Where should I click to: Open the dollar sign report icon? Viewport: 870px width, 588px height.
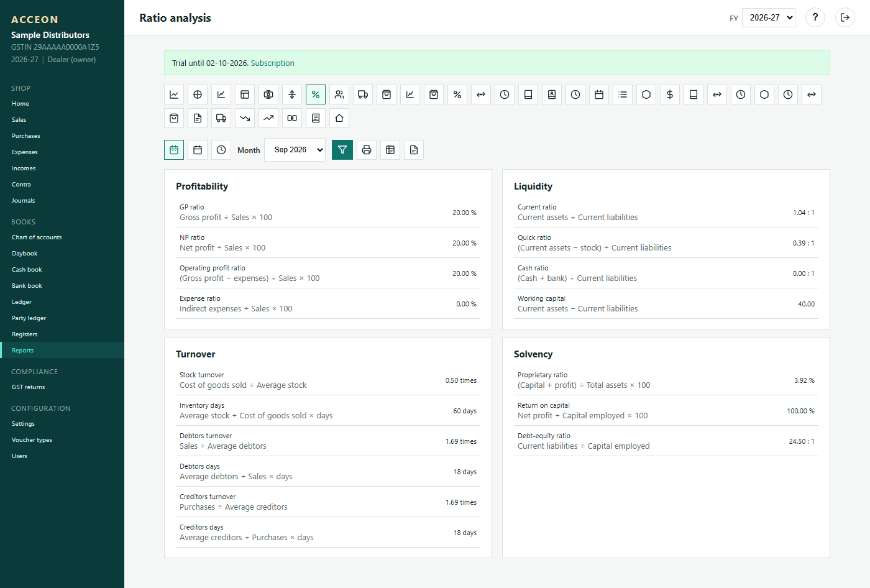670,94
